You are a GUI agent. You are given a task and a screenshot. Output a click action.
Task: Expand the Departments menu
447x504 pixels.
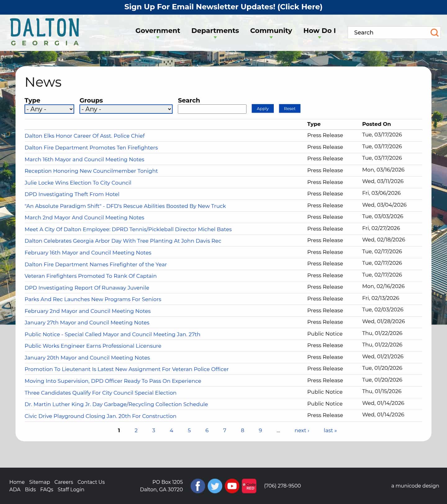coord(215,31)
